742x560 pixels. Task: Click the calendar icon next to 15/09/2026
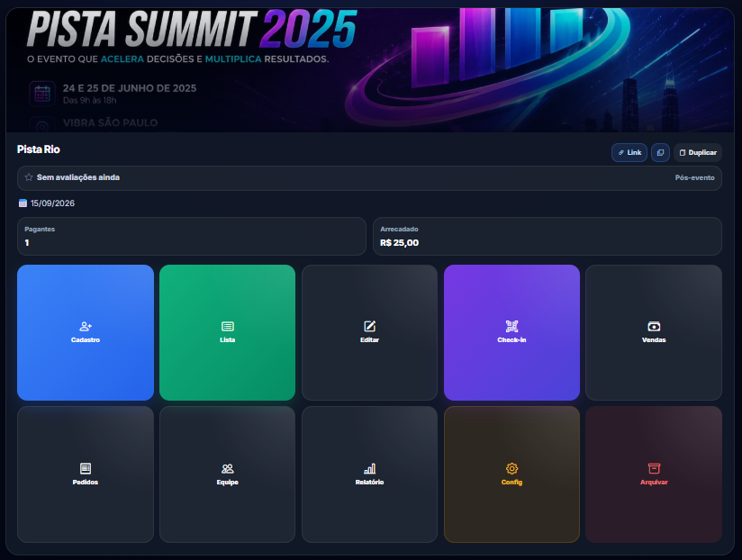click(23, 203)
